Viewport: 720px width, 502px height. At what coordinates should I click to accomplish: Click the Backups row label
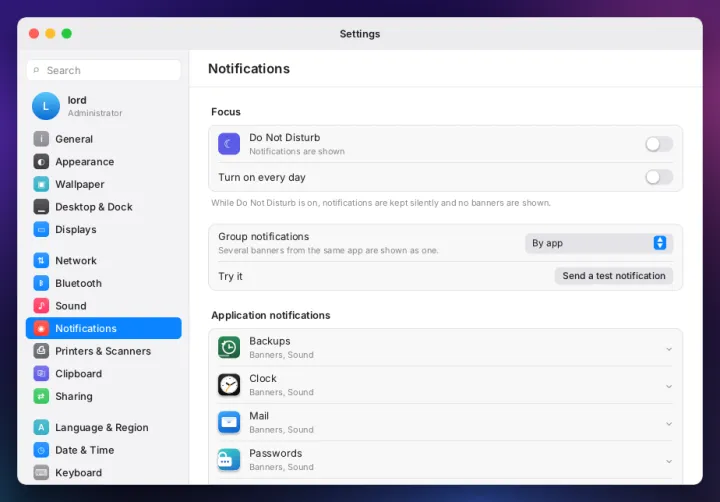(270, 341)
